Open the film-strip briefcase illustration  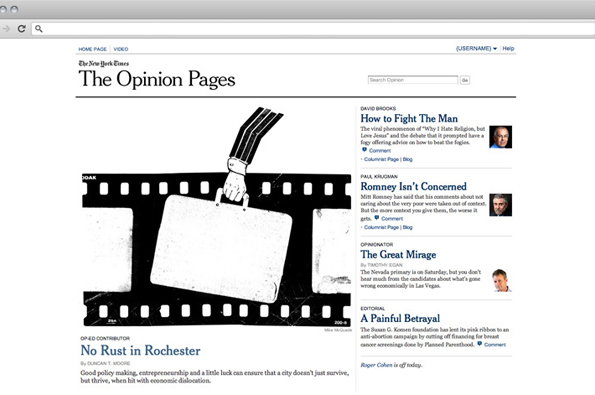pos(217,216)
